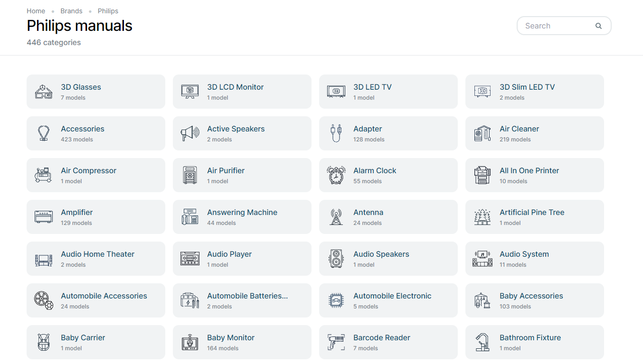Click the Barcode Reader scanner icon
The height and width of the screenshot is (364, 643).
336,342
